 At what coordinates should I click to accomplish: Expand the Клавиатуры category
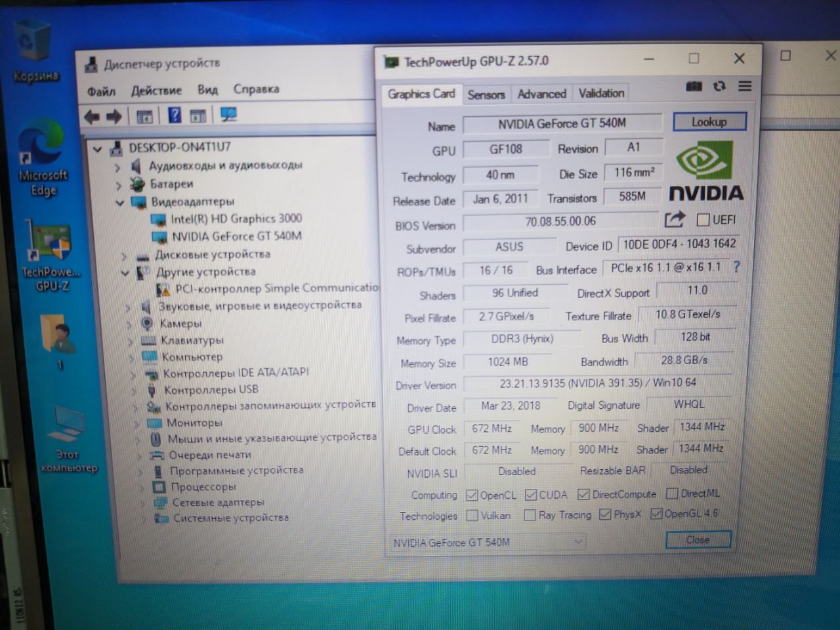pos(130,341)
